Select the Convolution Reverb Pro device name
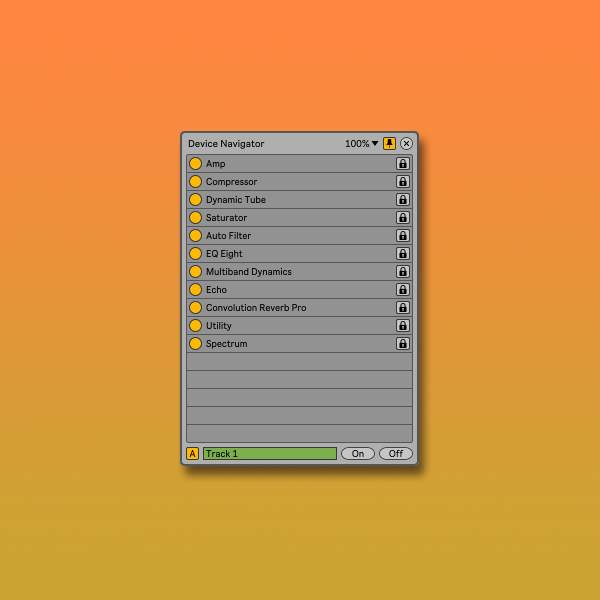This screenshot has height=600, width=600. pos(256,308)
